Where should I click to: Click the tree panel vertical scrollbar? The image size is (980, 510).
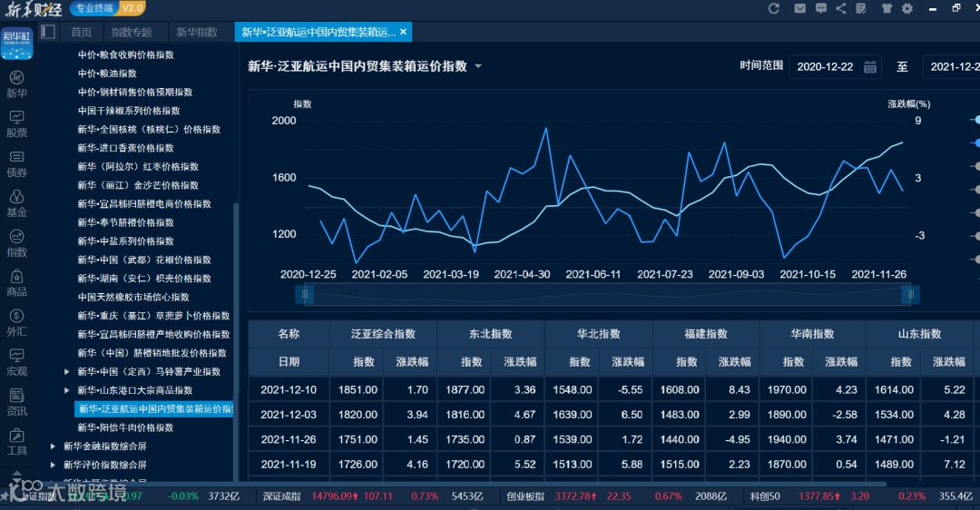click(x=236, y=340)
